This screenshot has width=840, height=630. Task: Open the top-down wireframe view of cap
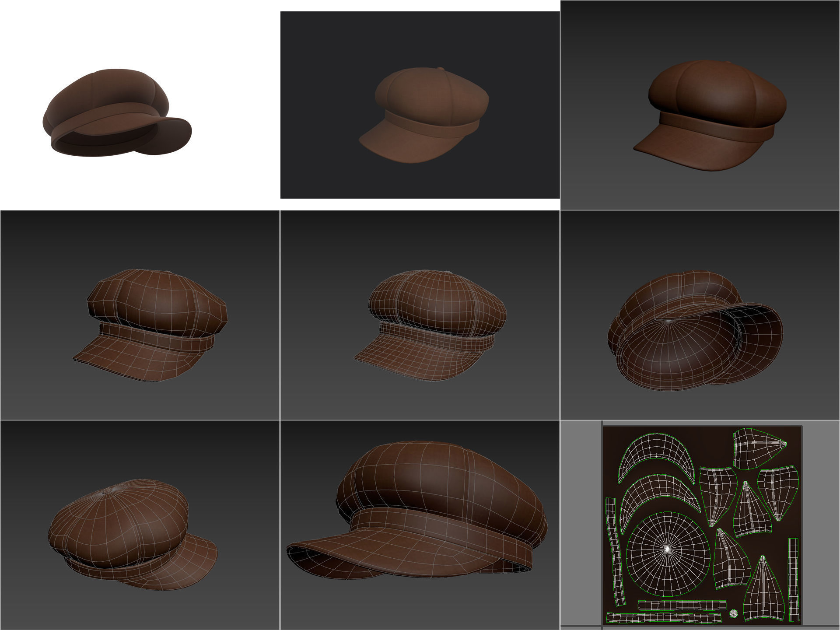(x=140, y=525)
